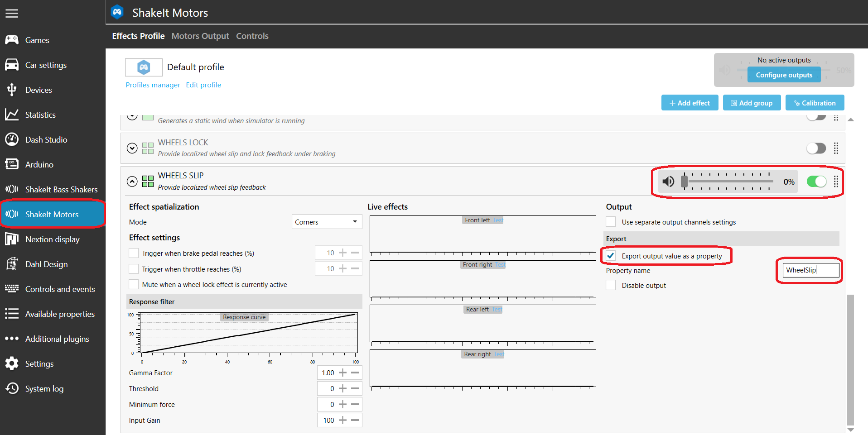This screenshot has width=868, height=435.
Task: Collapse the Wheels Slip effect section
Action: click(132, 182)
